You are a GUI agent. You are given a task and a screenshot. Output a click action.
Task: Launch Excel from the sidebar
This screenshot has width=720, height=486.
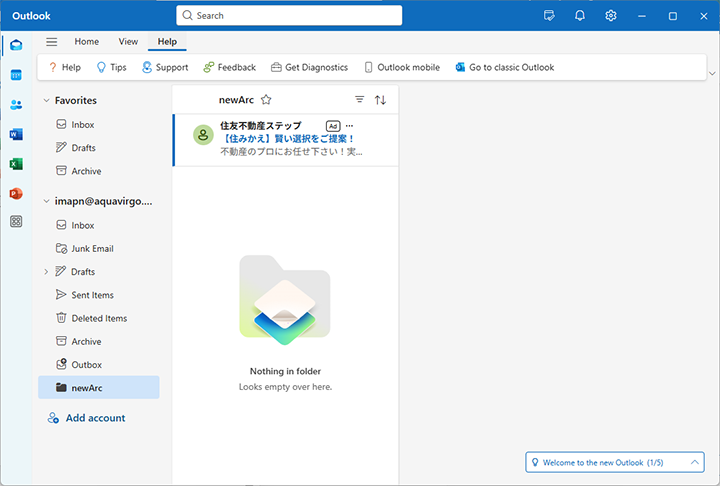coord(16,164)
